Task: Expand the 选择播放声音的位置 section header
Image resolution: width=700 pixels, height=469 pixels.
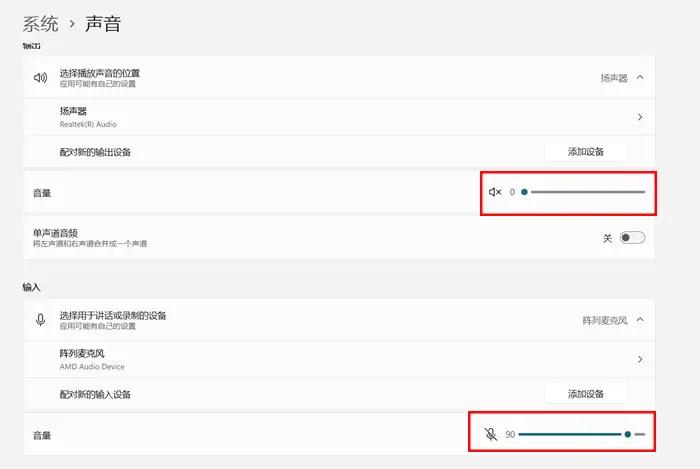Action: (x=100, y=73)
